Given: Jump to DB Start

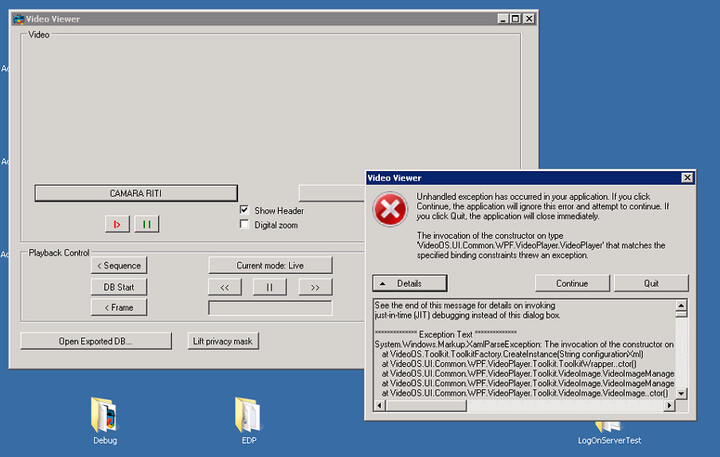Looking at the screenshot, I should 119,287.
